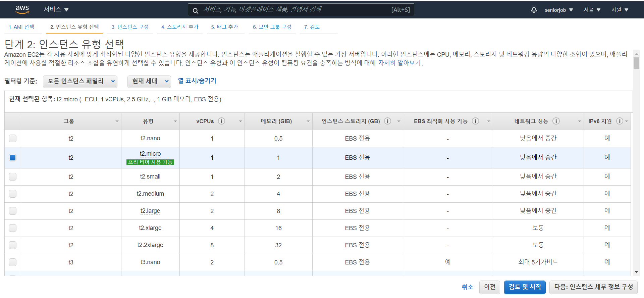Go to step 3. 인스턴스 구성
This screenshot has height=298, width=644.
[130, 27]
